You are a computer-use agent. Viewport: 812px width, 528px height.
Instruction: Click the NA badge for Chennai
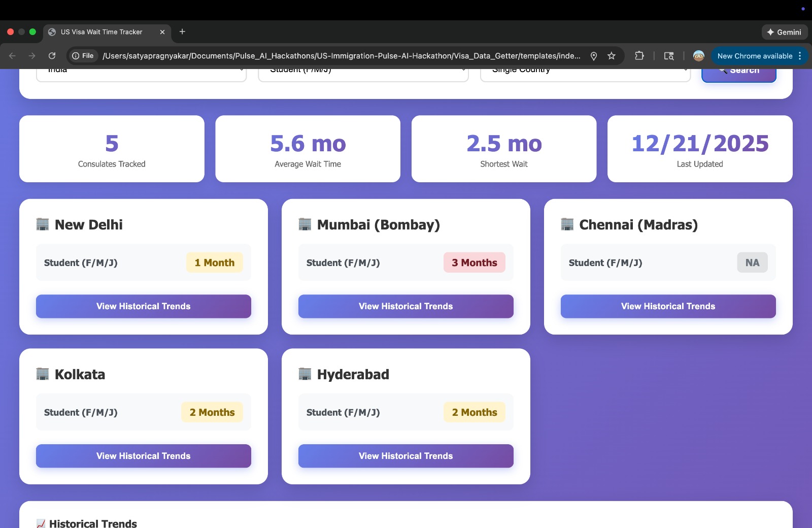(753, 262)
